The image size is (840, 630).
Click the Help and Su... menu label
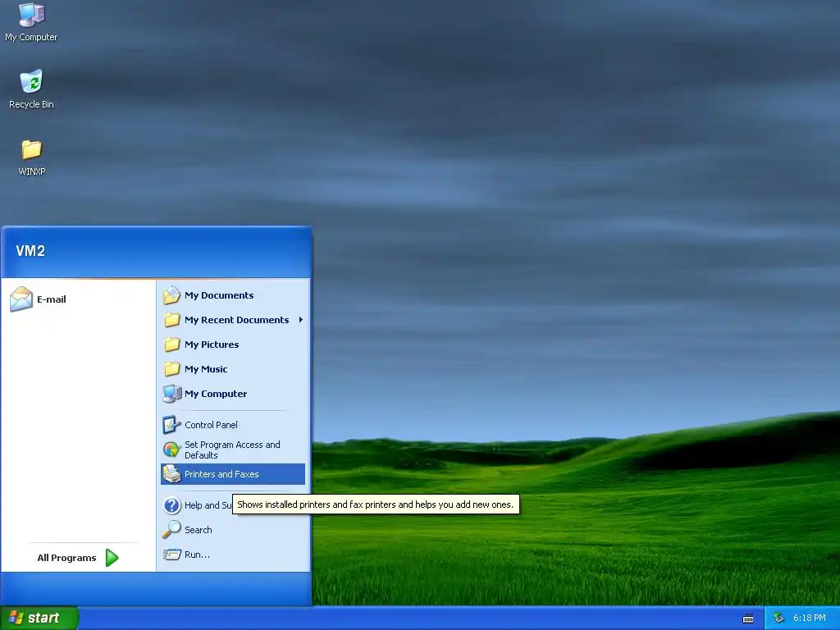click(x=208, y=505)
